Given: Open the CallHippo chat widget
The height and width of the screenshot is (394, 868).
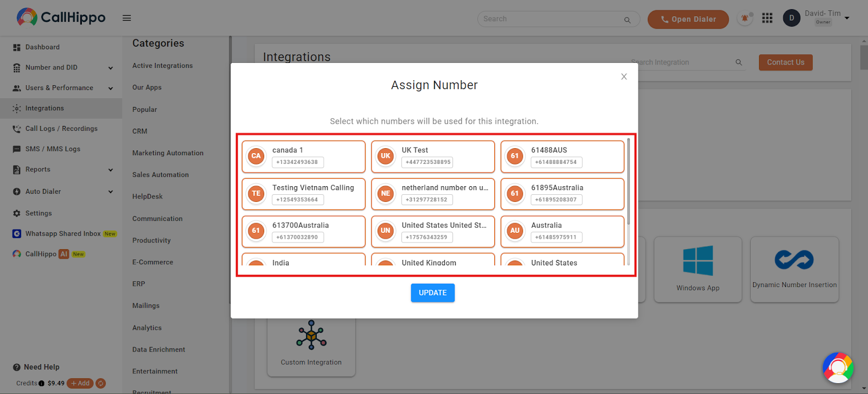Looking at the screenshot, I should (x=838, y=368).
